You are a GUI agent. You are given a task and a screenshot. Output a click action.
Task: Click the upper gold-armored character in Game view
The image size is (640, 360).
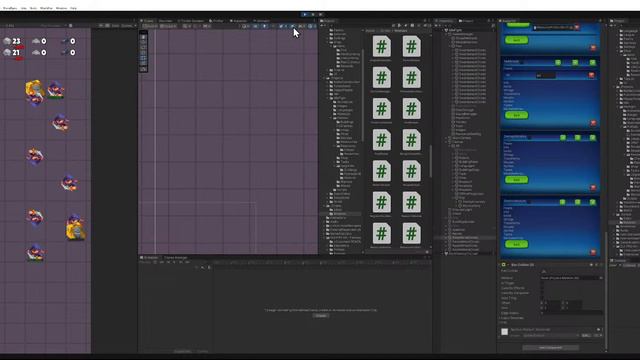pos(35,89)
